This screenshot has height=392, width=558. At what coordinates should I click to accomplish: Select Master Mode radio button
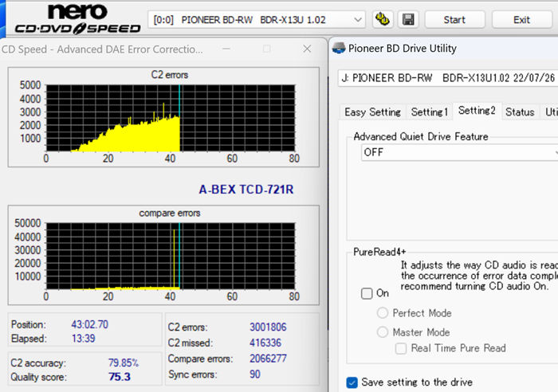(x=383, y=331)
